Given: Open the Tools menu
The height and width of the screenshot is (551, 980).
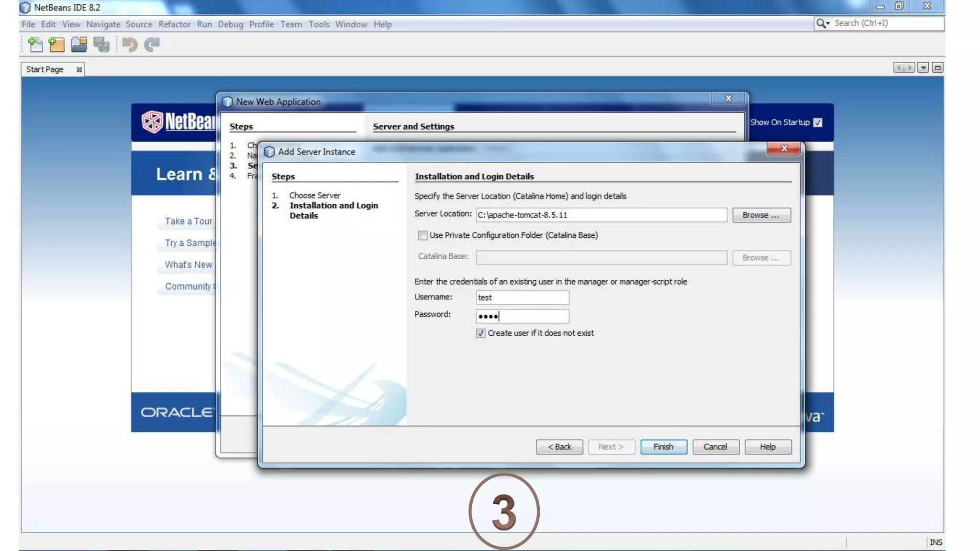Looking at the screenshot, I should (x=319, y=24).
